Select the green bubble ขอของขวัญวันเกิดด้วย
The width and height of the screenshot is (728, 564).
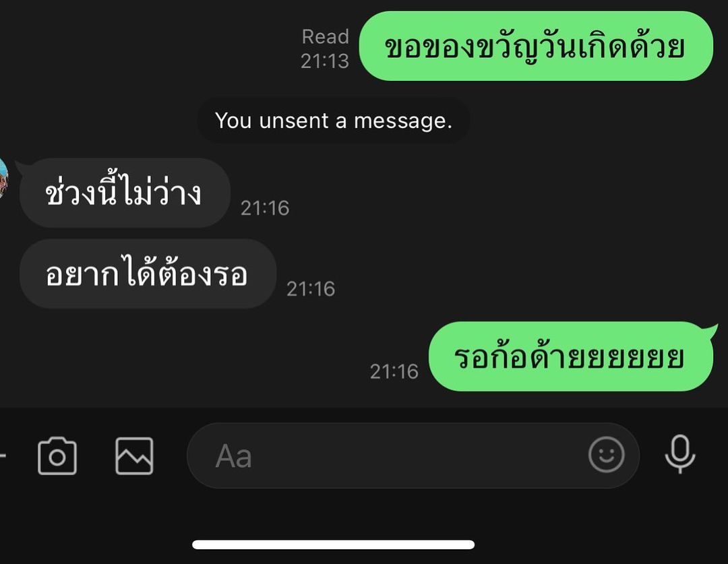[536, 46]
